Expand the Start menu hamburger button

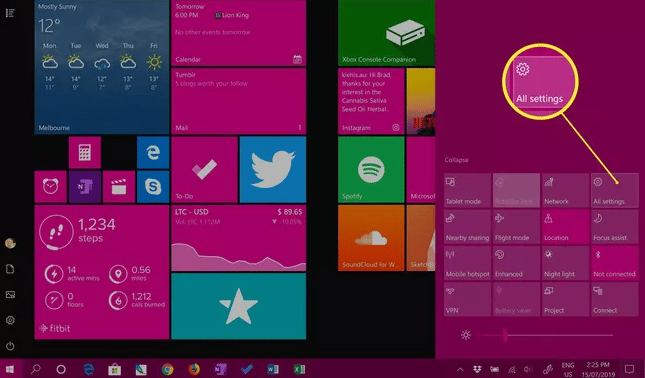pos(10,13)
